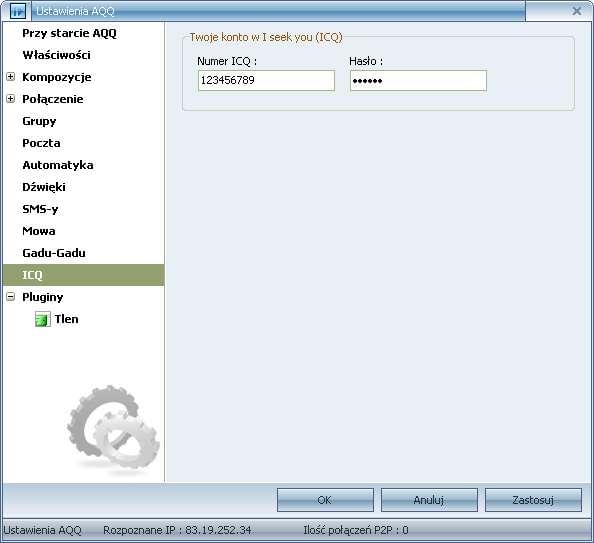Click the AQQ app icon in title bar
The width and height of the screenshot is (594, 543).
pos(18,11)
